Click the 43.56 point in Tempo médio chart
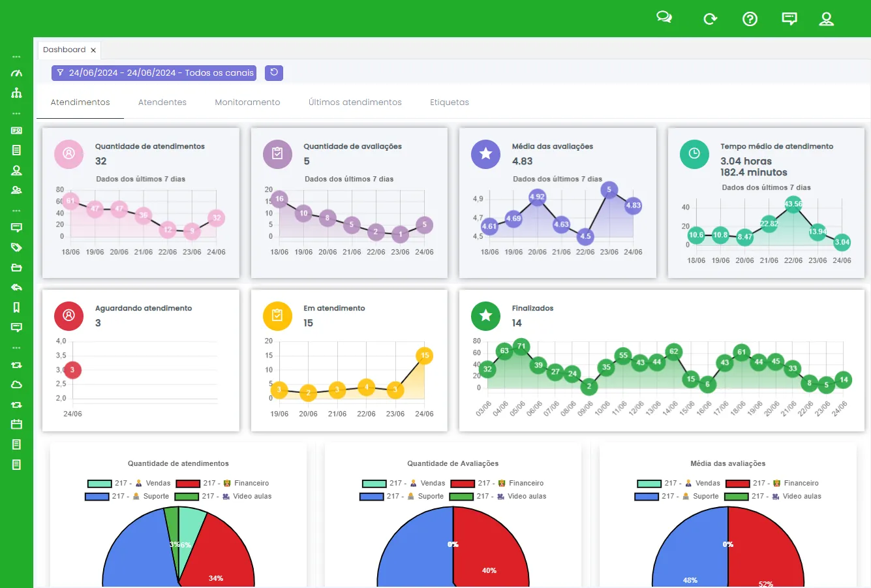Viewport: 871px width, 588px height. pyautogui.click(x=793, y=204)
